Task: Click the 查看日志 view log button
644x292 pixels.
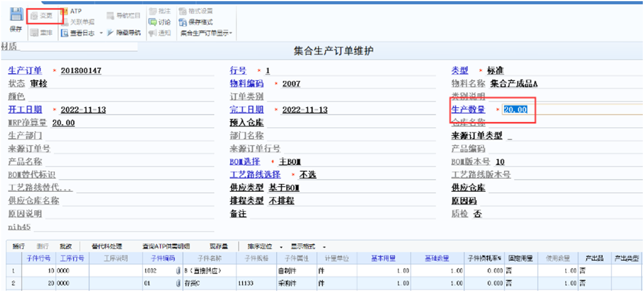Action: coord(78,34)
